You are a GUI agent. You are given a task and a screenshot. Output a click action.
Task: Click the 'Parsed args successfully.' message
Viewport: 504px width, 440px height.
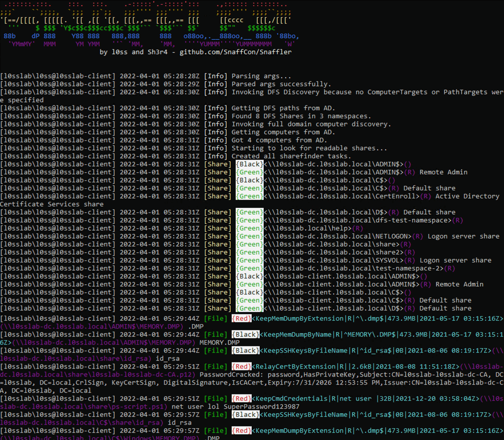[x=281, y=84]
